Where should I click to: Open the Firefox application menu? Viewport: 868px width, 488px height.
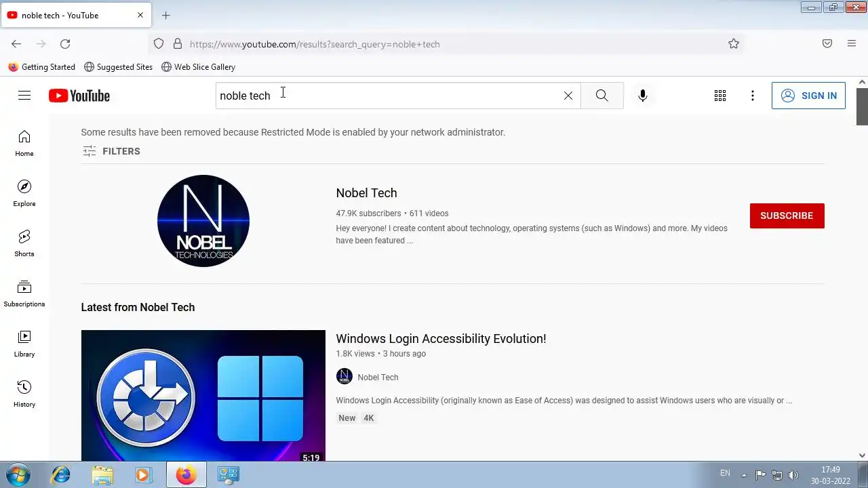point(852,44)
